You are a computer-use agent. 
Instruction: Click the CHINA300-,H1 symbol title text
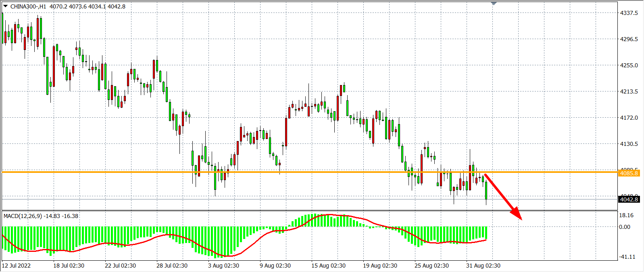(28, 6)
